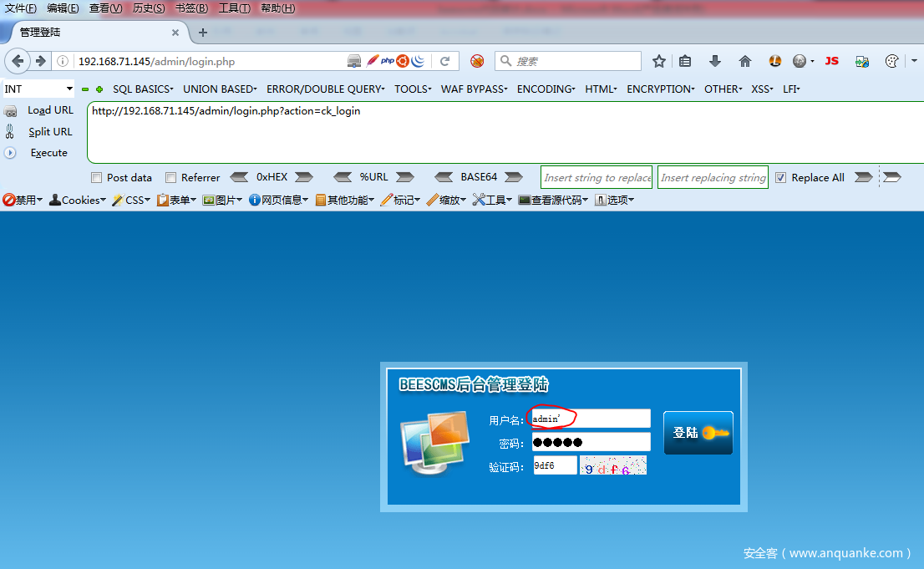Go to the home page icon
Image resolution: width=924 pixels, height=569 pixels.
click(745, 61)
